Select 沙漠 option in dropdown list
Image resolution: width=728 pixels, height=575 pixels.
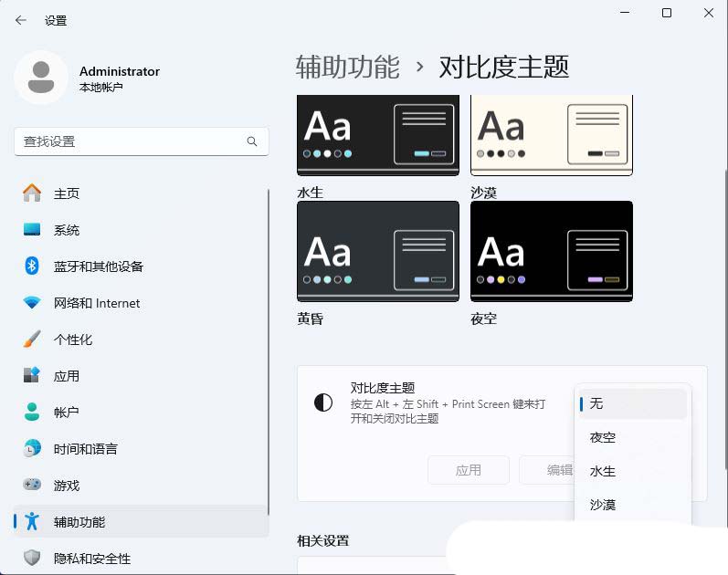click(x=633, y=505)
